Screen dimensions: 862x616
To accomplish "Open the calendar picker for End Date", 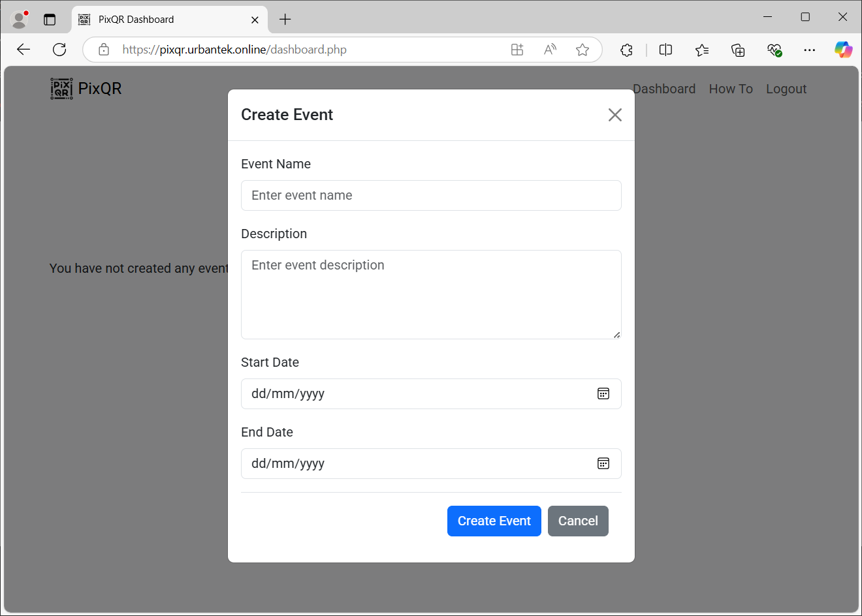I will (x=603, y=463).
